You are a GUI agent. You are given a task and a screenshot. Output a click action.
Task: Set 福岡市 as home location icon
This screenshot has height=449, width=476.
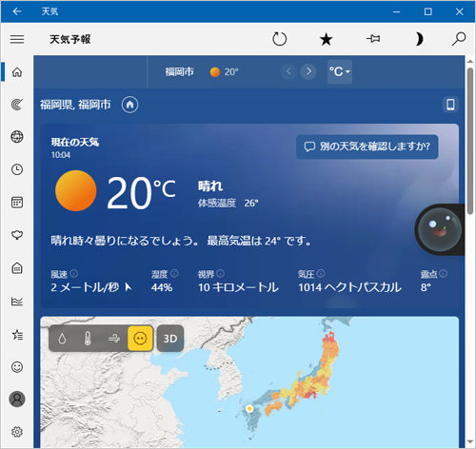click(x=129, y=105)
